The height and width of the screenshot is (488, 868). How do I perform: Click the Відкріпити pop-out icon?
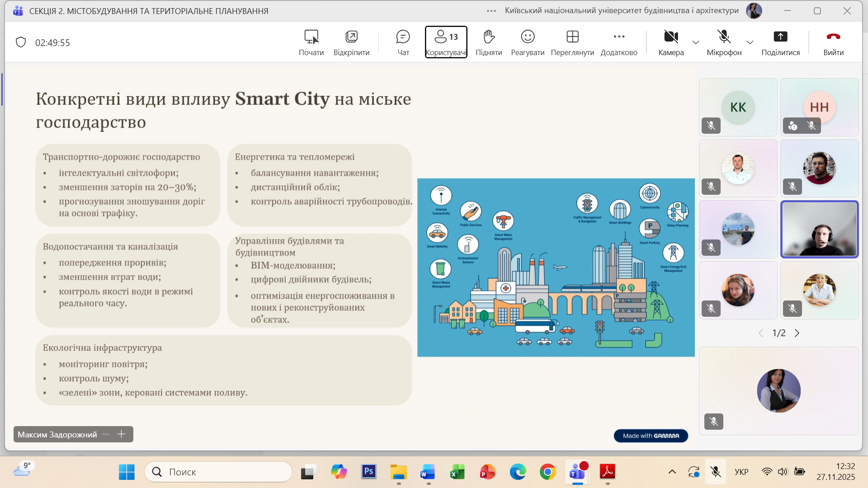[351, 37]
